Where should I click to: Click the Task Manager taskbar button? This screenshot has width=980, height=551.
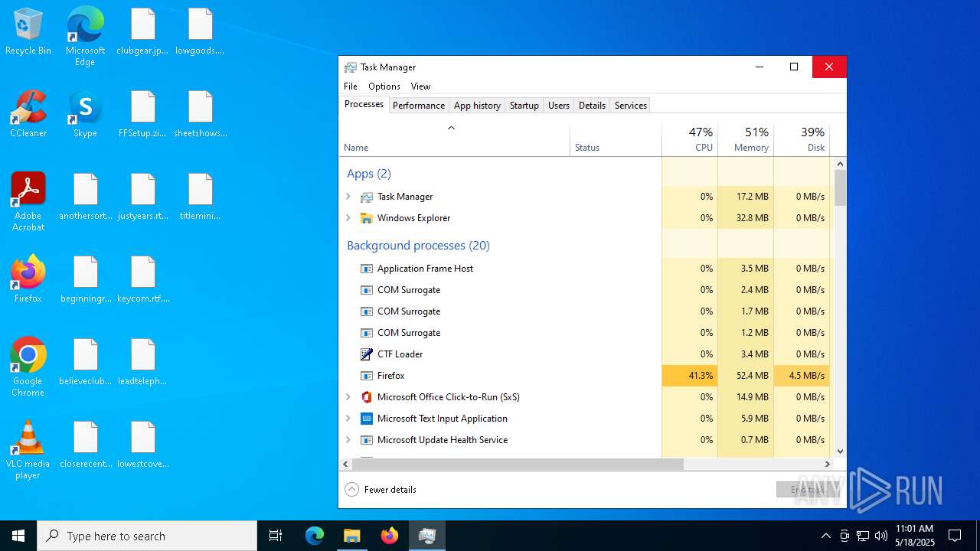(427, 536)
